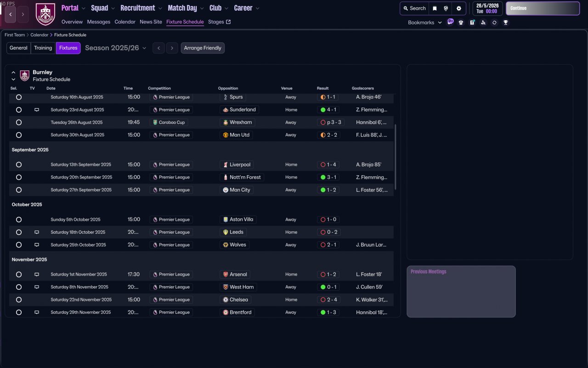Click the Aston Villa club badge icon
Viewport: 588px width, 368px height.
(x=226, y=219)
